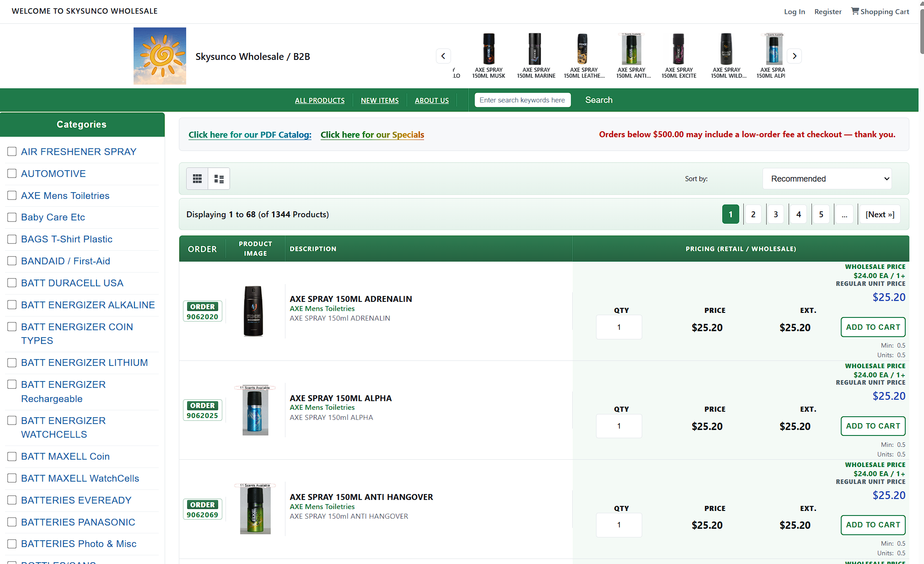Add AXE SPRAY 150ML ALPHA to cart
Viewport: 924px width, 564px height.
click(x=873, y=426)
